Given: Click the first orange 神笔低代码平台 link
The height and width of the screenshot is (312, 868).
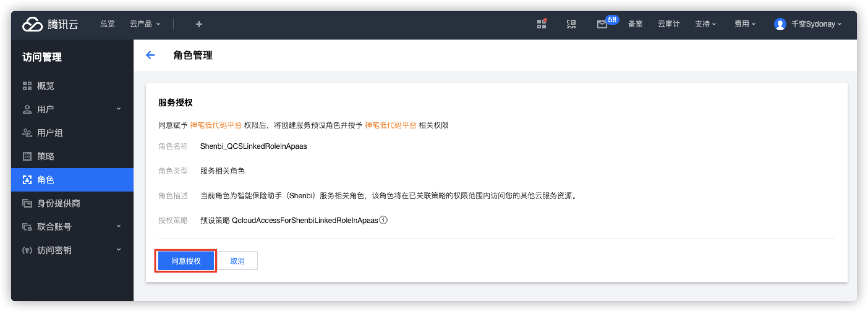Looking at the screenshot, I should point(216,125).
